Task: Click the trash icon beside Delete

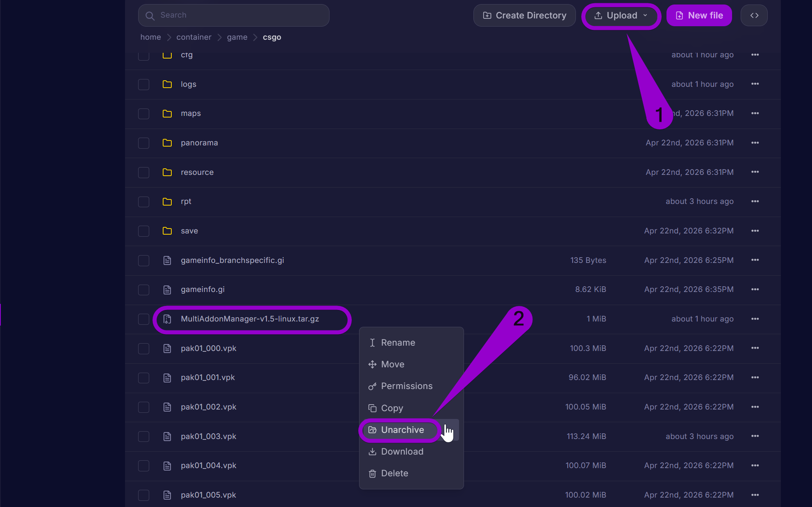Action: click(x=372, y=473)
